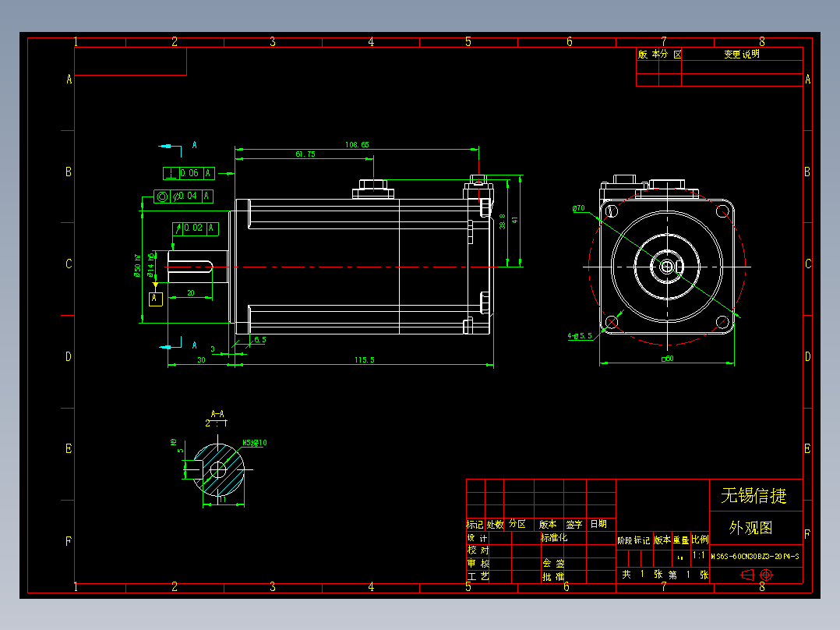This screenshot has height=630, width=840.
Task: Click the hatched A-A section view circle
Action: click(x=220, y=470)
